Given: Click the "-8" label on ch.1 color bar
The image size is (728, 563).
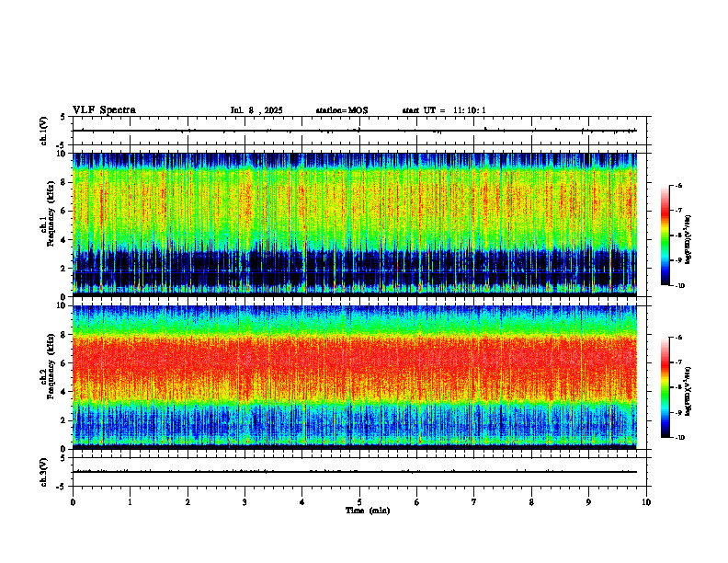Looking at the screenshot, I should [x=679, y=236].
